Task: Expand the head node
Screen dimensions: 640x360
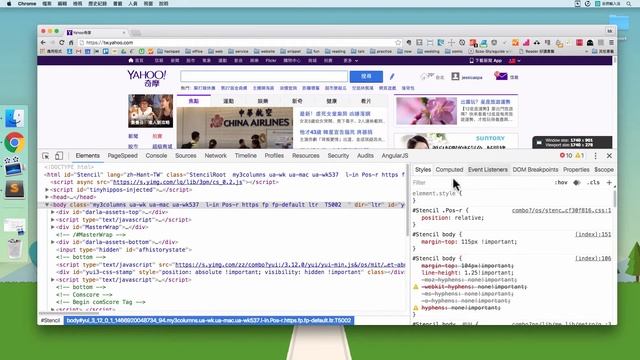Action: point(47,197)
